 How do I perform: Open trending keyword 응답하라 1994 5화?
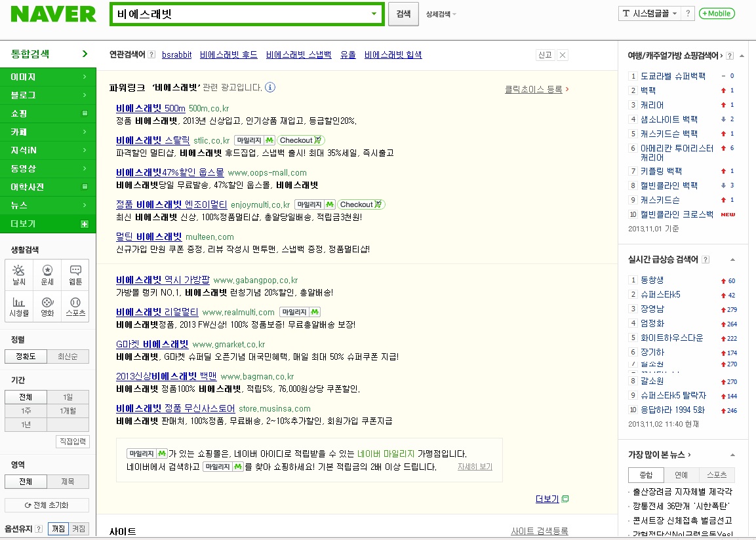[x=673, y=410]
